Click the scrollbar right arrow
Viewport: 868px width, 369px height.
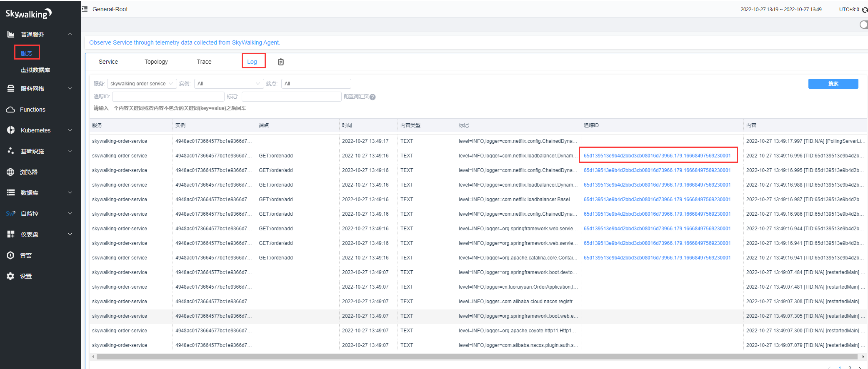tap(863, 357)
